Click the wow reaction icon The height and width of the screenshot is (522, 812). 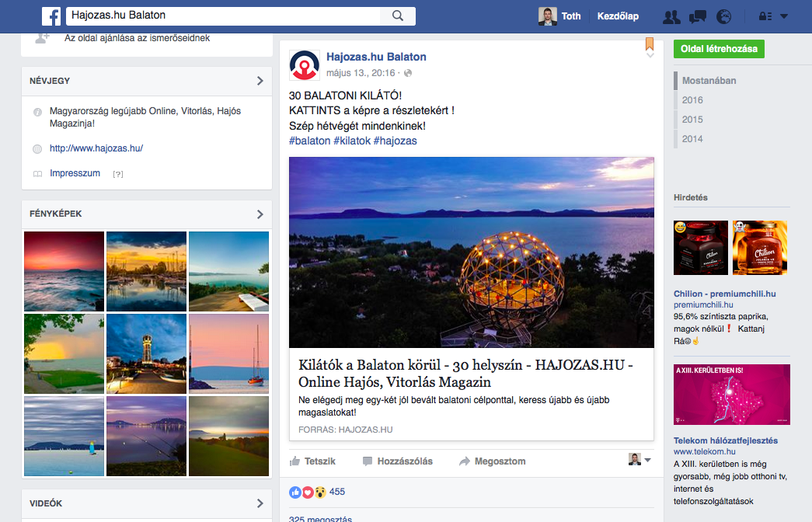point(320,492)
